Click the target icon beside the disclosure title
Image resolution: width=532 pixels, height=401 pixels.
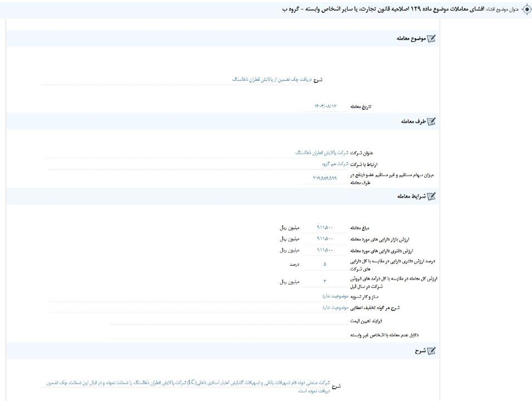point(526,9)
